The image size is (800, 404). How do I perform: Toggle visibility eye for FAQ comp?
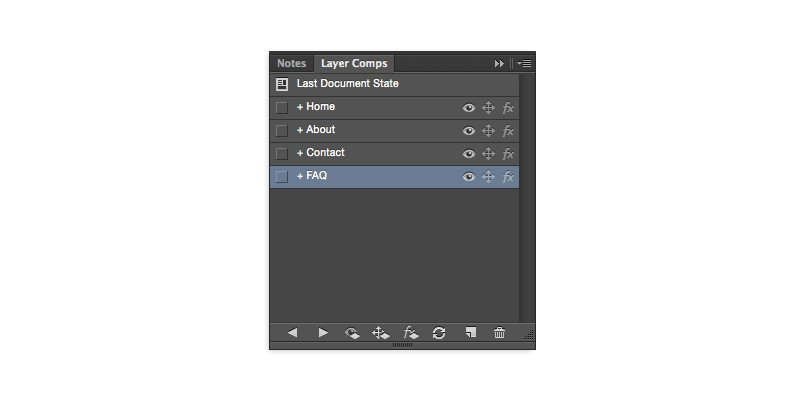468,177
